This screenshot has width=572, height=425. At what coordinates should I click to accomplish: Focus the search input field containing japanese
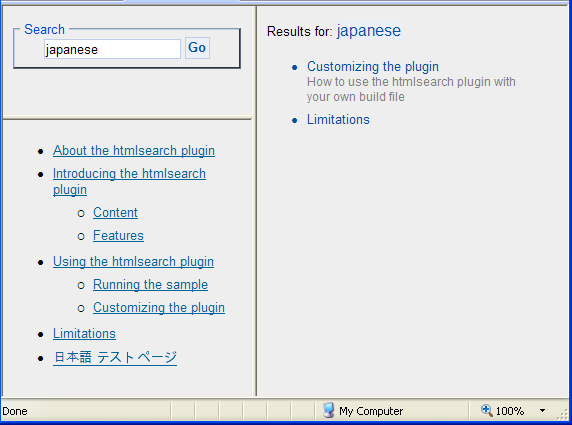tap(112, 49)
